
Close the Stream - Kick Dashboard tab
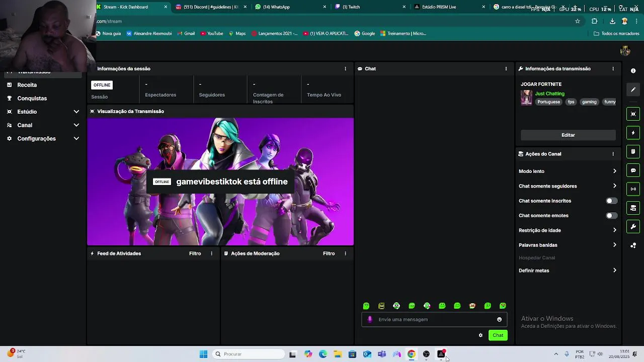pyautogui.click(x=166, y=7)
